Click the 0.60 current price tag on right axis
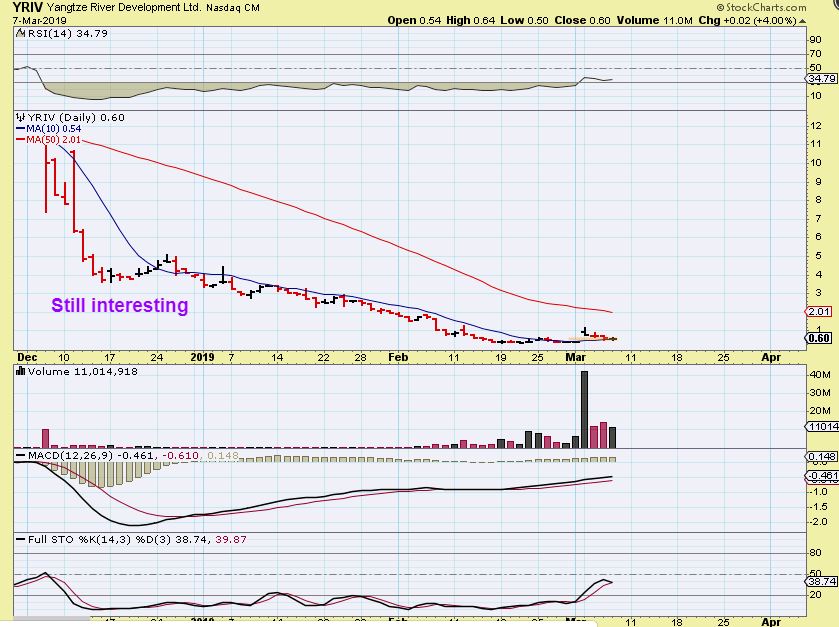 819,338
